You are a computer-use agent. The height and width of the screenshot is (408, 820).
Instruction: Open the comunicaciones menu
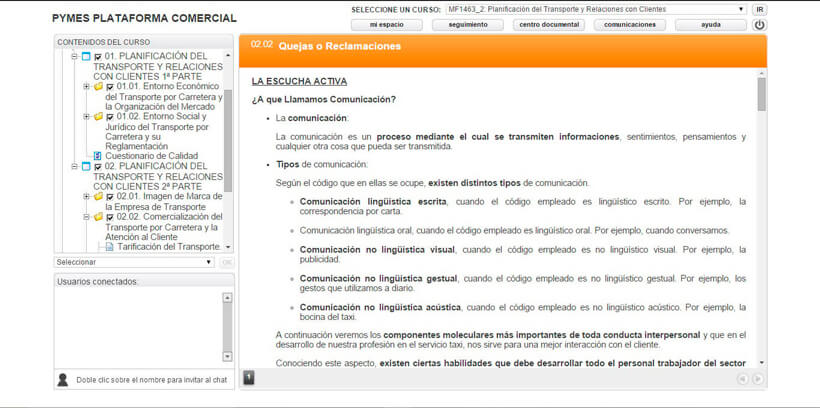coord(630,25)
